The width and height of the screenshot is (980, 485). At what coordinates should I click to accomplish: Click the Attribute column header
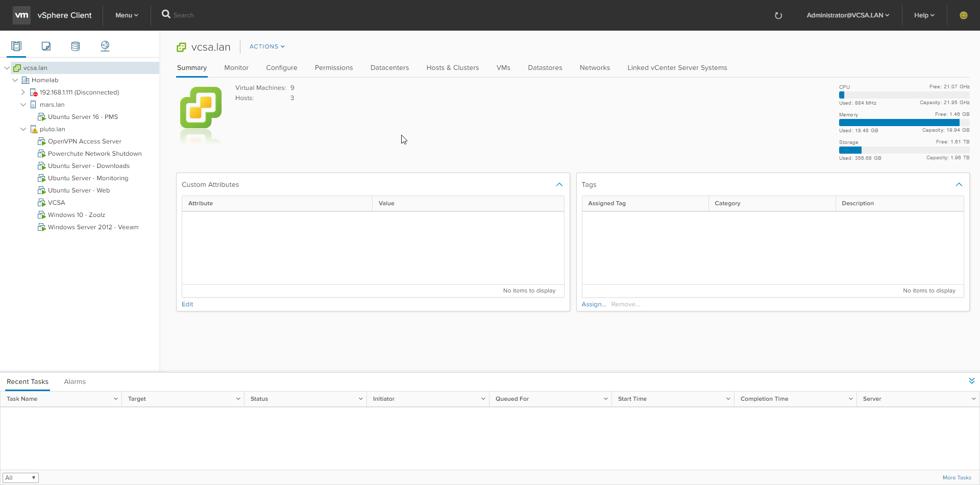coord(277,203)
